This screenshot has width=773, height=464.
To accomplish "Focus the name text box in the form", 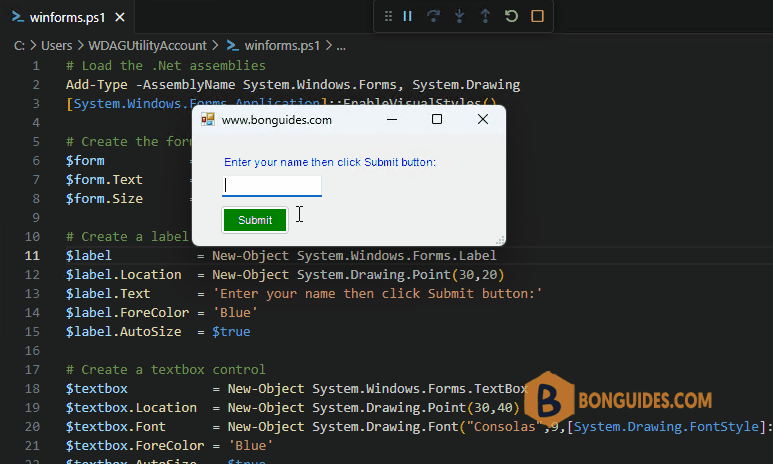I will (272, 186).
